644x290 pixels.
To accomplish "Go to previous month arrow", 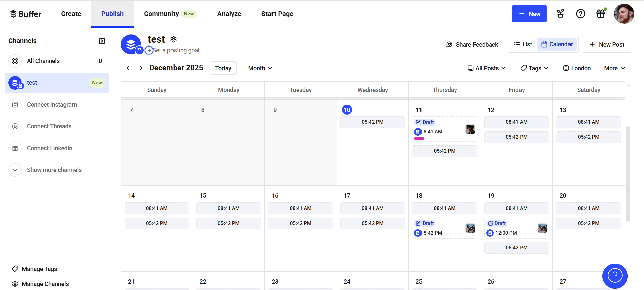I will pyautogui.click(x=128, y=68).
